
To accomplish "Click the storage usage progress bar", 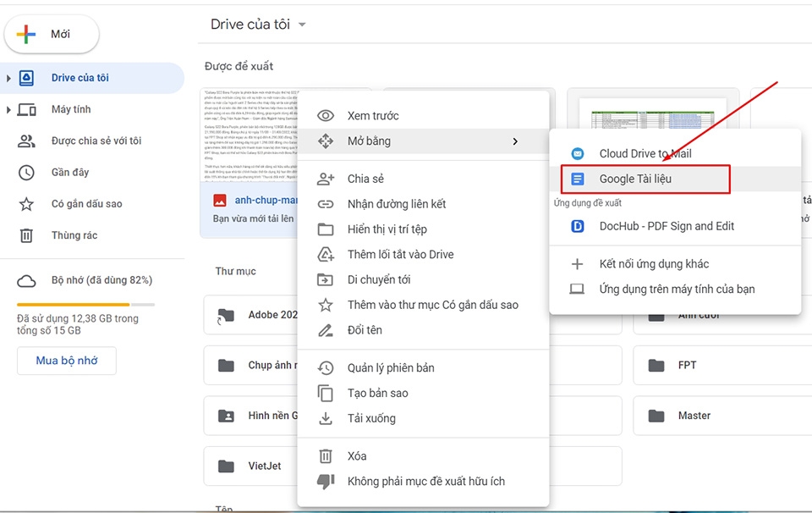I will tap(85, 305).
